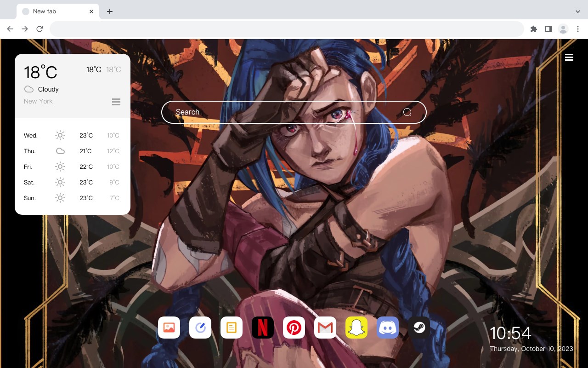
Task: Click the Cloudy condition text
Action: click(x=48, y=89)
